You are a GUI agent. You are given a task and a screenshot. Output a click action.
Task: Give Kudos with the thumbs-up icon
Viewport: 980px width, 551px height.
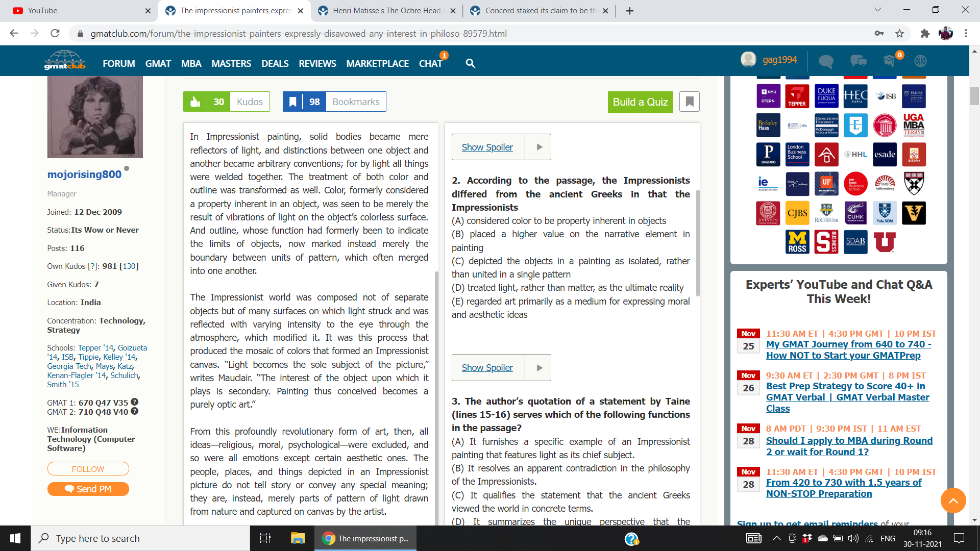[195, 102]
